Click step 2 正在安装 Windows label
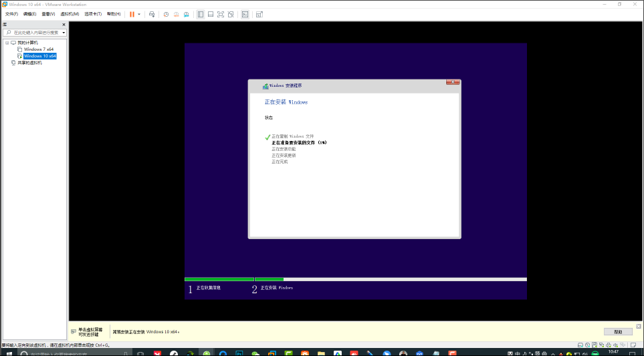The height and width of the screenshot is (356, 644). click(x=277, y=288)
